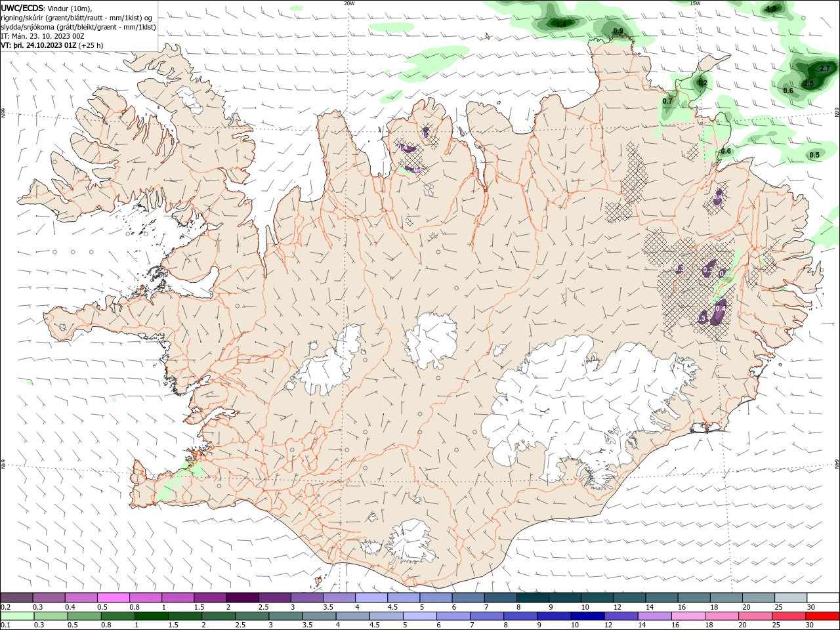Screen dimensions: 840x630
Task: Pick the white 30 swatch in the upper legend row
Action: pyautogui.click(x=822, y=598)
